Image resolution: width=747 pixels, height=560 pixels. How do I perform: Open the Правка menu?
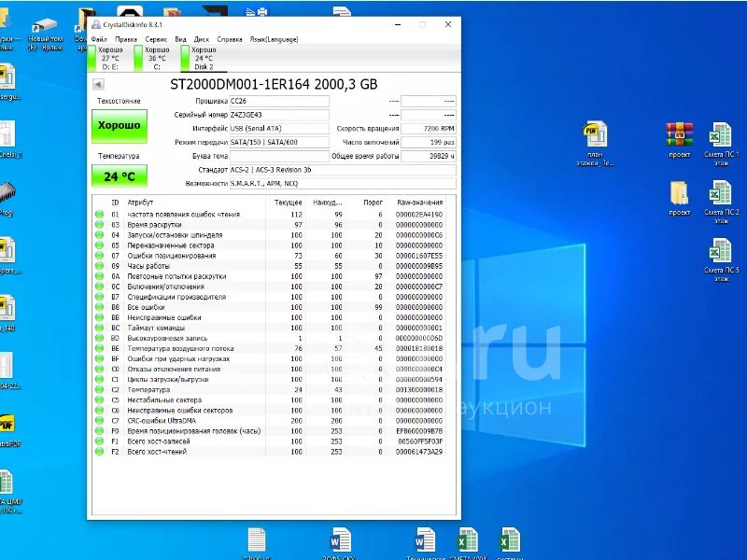[126, 39]
